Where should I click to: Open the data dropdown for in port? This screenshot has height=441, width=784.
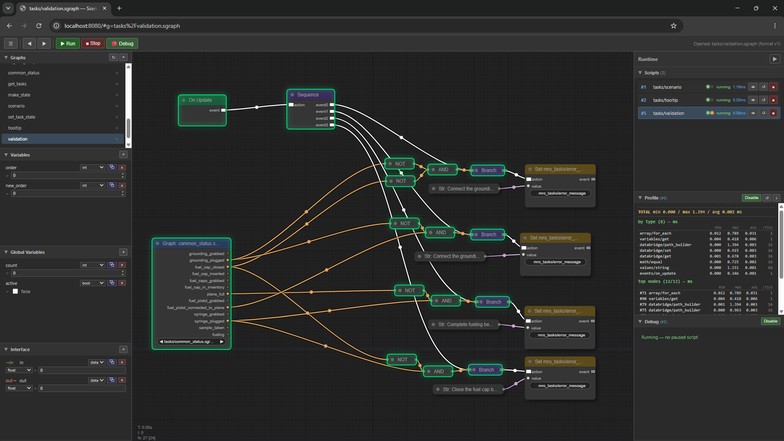click(96, 362)
